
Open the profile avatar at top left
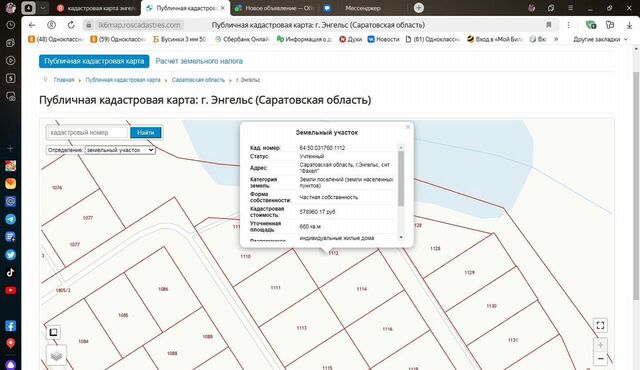pos(10,8)
